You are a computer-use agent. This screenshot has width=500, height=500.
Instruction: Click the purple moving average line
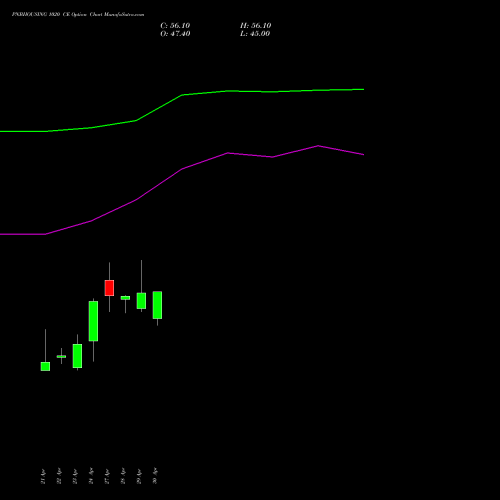coord(182,169)
